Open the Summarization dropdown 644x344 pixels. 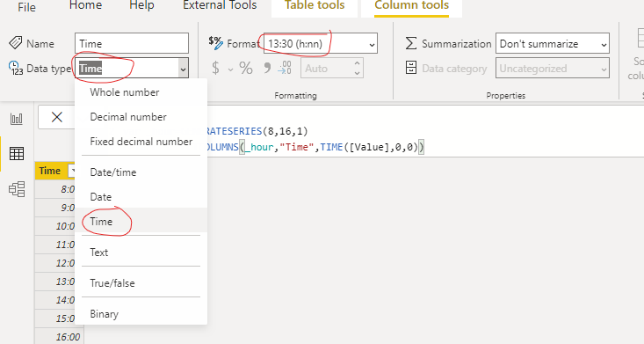tap(553, 44)
